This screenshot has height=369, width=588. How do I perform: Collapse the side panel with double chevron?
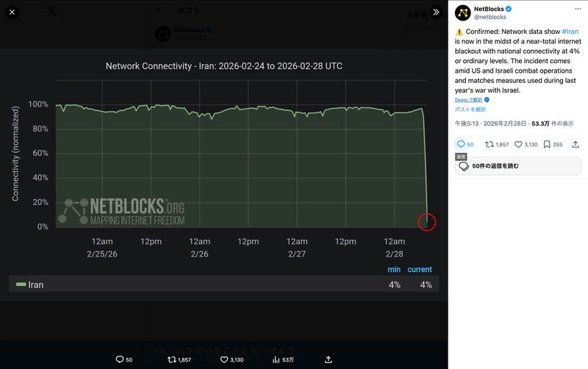click(x=435, y=12)
